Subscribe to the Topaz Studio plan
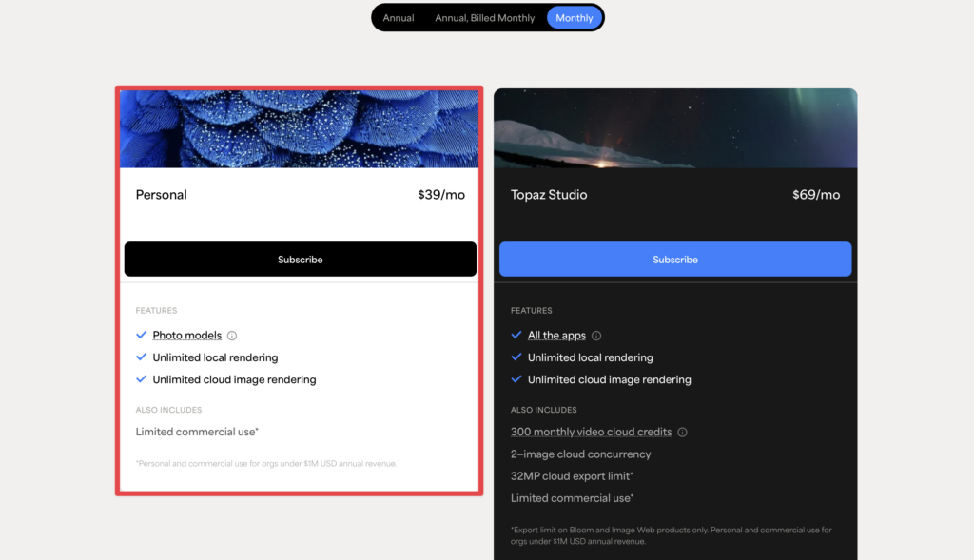This screenshot has width=974, height=560. pyautogui.click(x=675, y=259)
